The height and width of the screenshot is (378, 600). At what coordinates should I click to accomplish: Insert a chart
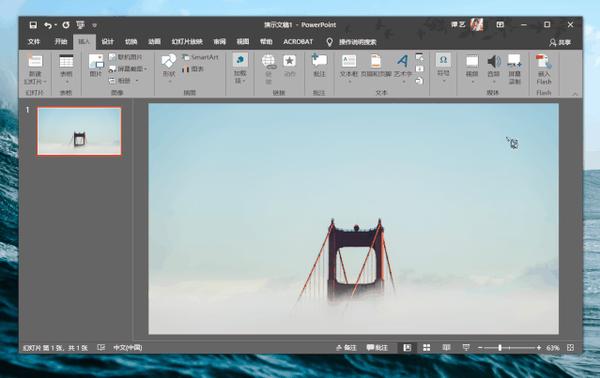coord(193,69)
